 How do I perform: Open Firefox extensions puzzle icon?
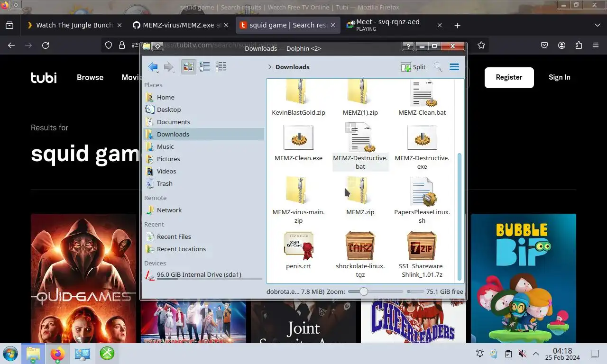click(x=579, y=45)
